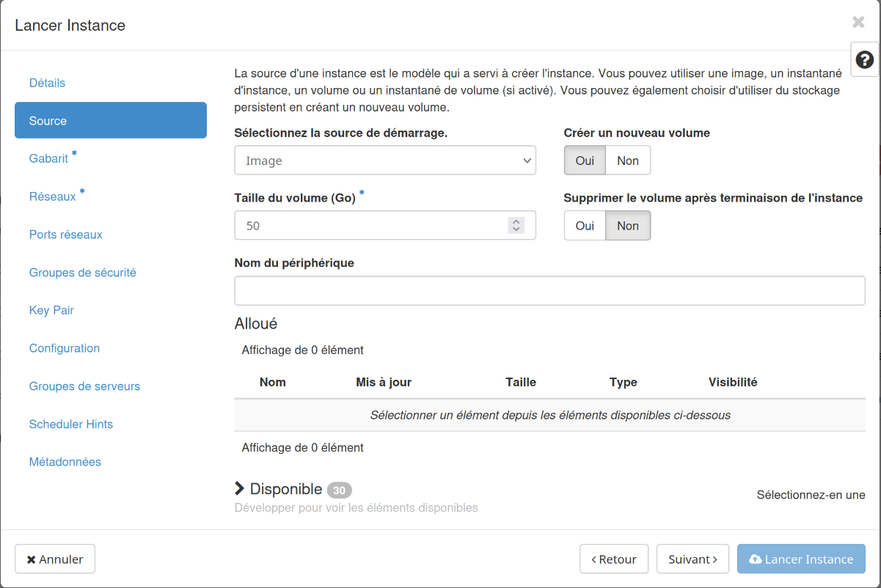Select Non for Créer un nouveau volume
The image size is (881, 588).
(x=628, y=160)
